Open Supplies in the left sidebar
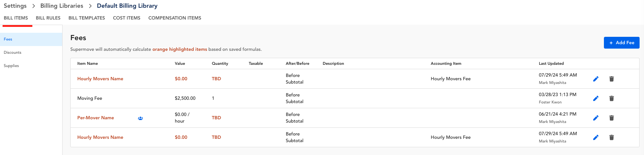This screenshot has height=155, width=644. pyautogui.click(x=31, y=66)
